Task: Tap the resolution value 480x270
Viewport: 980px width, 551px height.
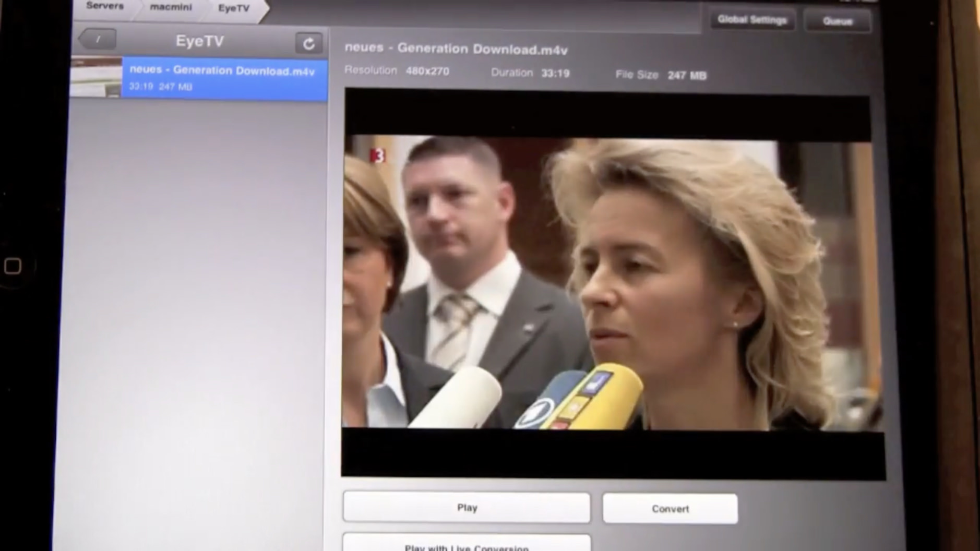Action: [x=427, y=71]
